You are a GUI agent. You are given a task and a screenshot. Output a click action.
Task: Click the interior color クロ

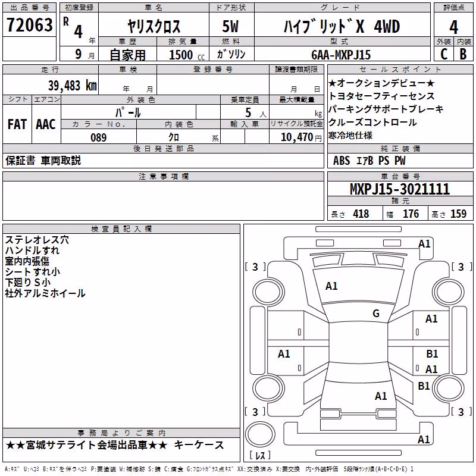point(174,137)
